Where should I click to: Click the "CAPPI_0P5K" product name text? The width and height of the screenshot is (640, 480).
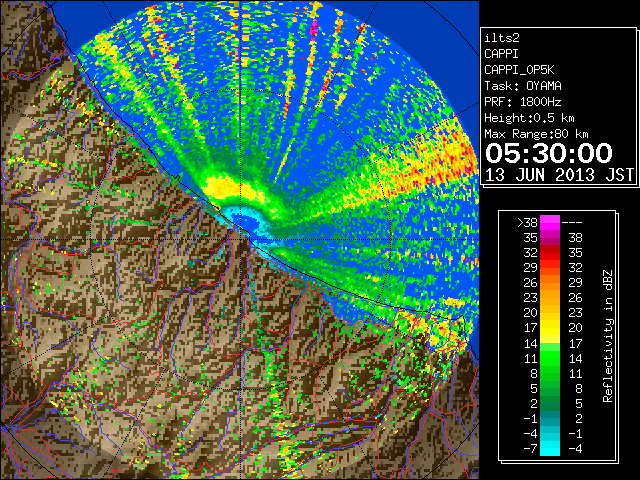click(x=519, y=70)
